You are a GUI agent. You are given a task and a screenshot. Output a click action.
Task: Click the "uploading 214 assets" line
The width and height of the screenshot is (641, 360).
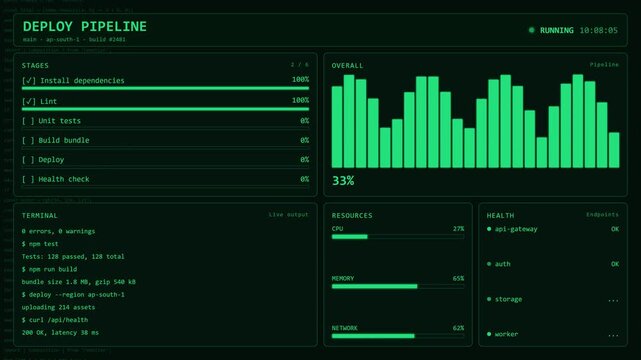[x=58, y=307]
